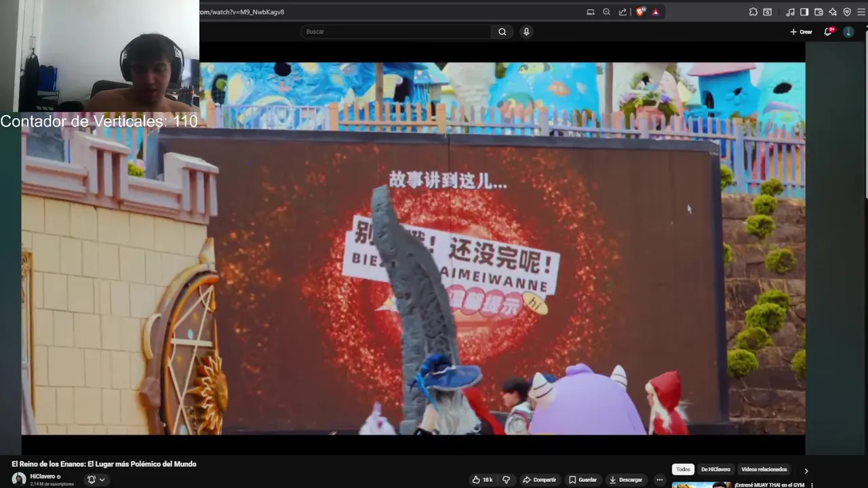
Task: Focus the Buscar search field
Action: [397, 32]
